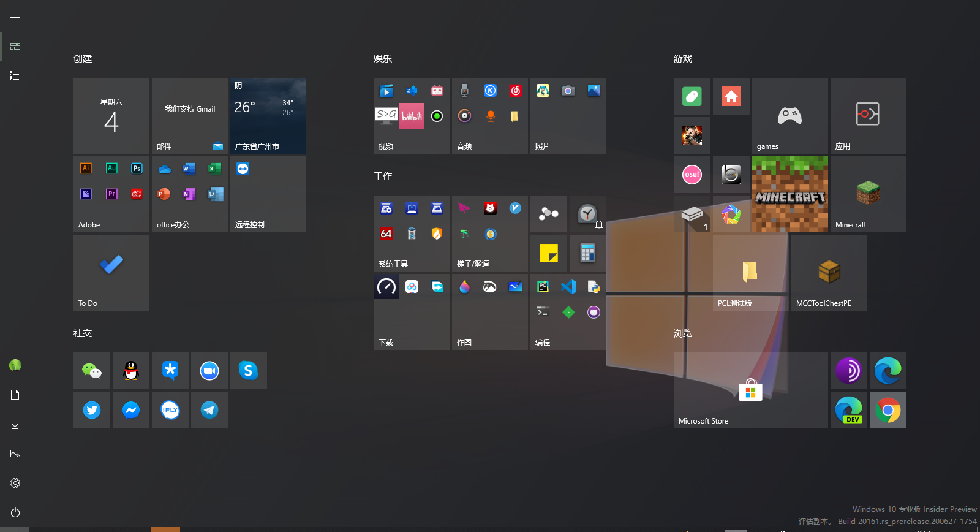Open the user account avatar
The width and height of the screenshot is (980, 532).
[15, 365]
